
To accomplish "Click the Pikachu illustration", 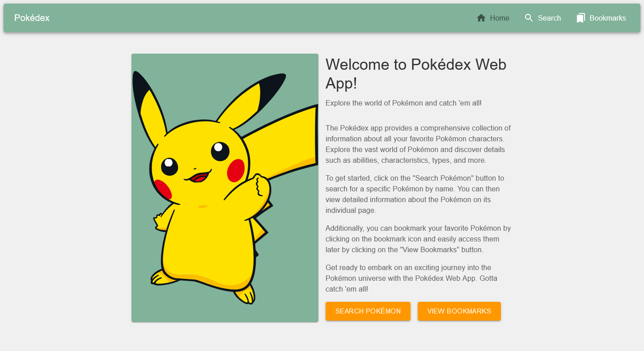I will pyautogui.click(x=225, y=188).
